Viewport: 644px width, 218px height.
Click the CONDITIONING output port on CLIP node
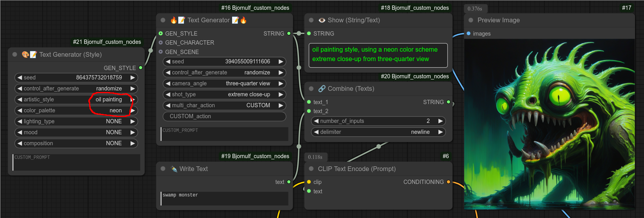click(x=448, y=182)
